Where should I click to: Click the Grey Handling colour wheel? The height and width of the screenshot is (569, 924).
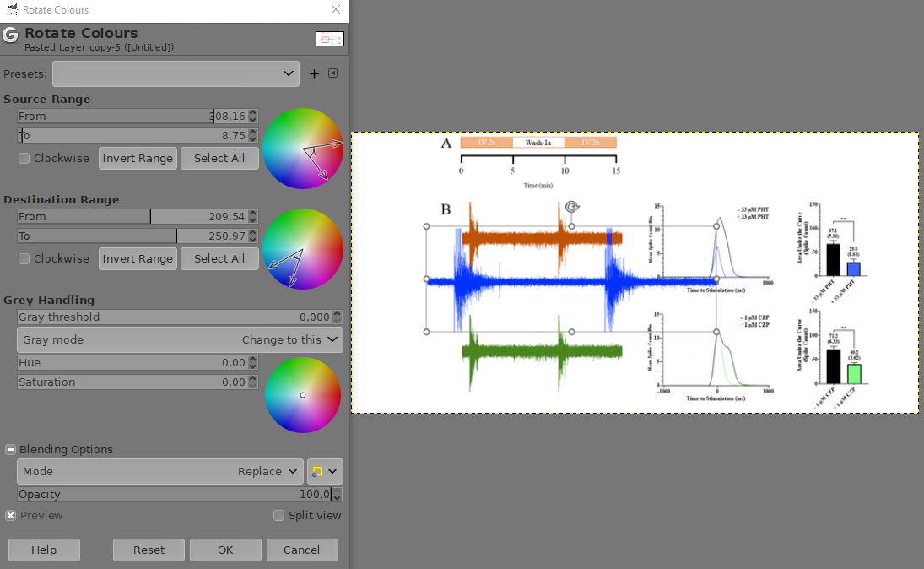303,395
